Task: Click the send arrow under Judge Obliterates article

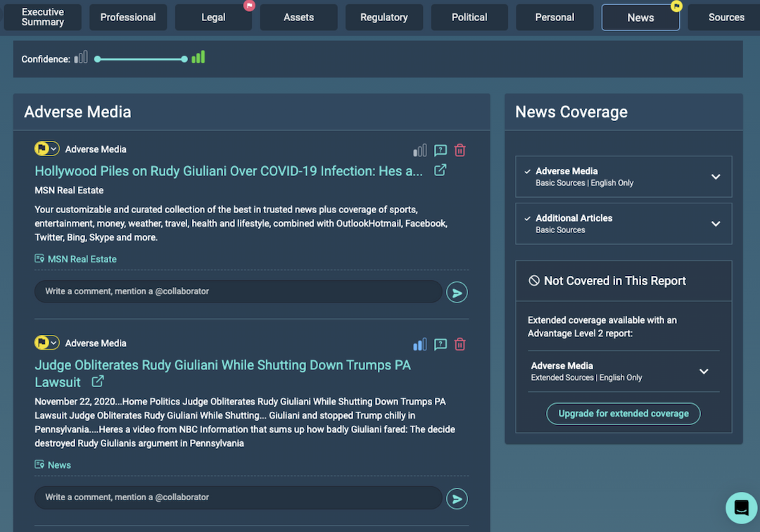Action: [457, 498]
